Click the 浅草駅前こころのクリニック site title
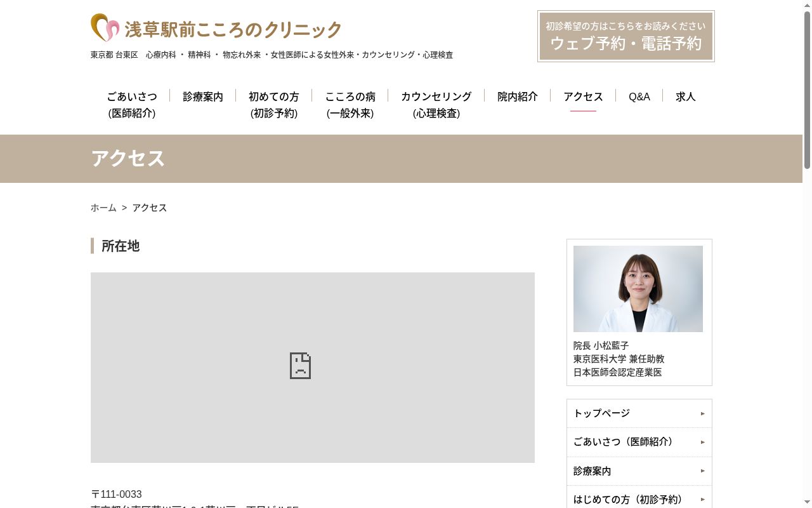 [233, 29]
